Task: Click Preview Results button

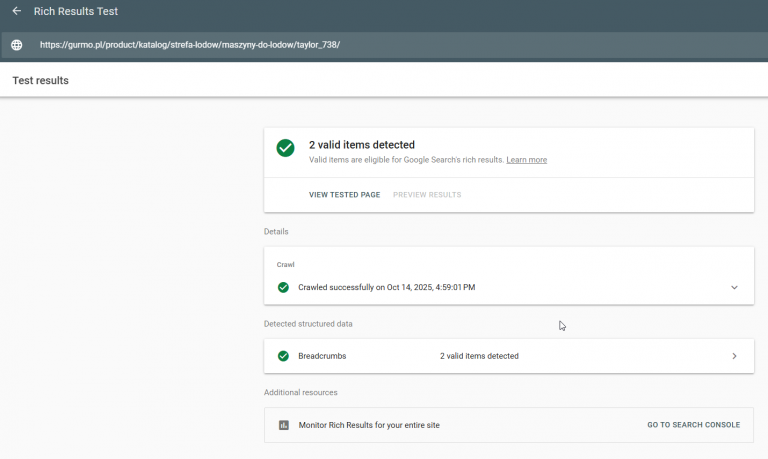Action: click(427, 195)
